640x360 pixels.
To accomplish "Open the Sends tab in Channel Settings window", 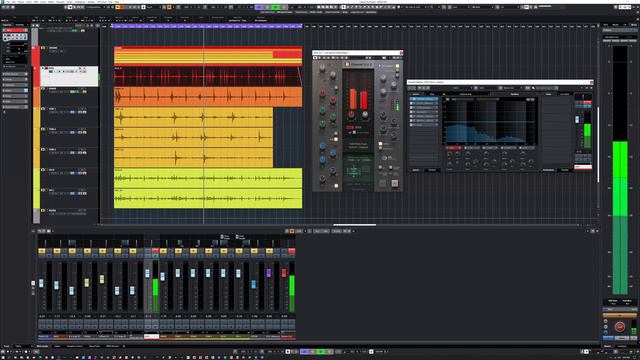I will pos(549,94).
